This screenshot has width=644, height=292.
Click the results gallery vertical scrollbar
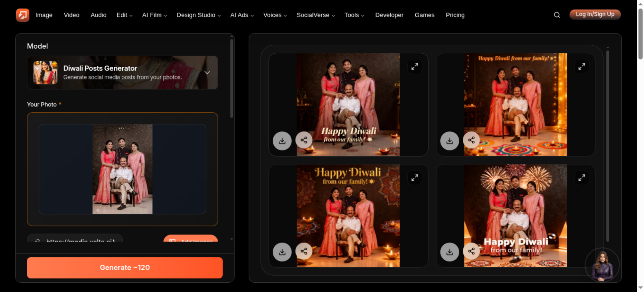click(608, 146)
